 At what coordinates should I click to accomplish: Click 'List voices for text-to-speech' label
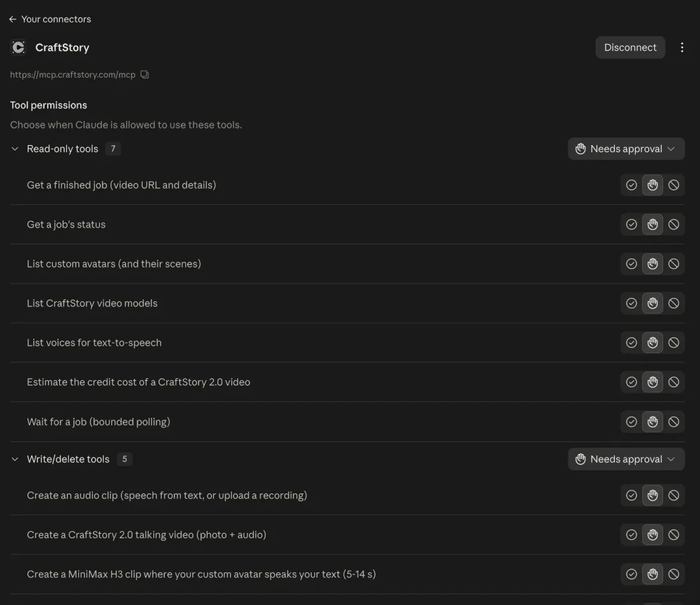tap(94, 342)
